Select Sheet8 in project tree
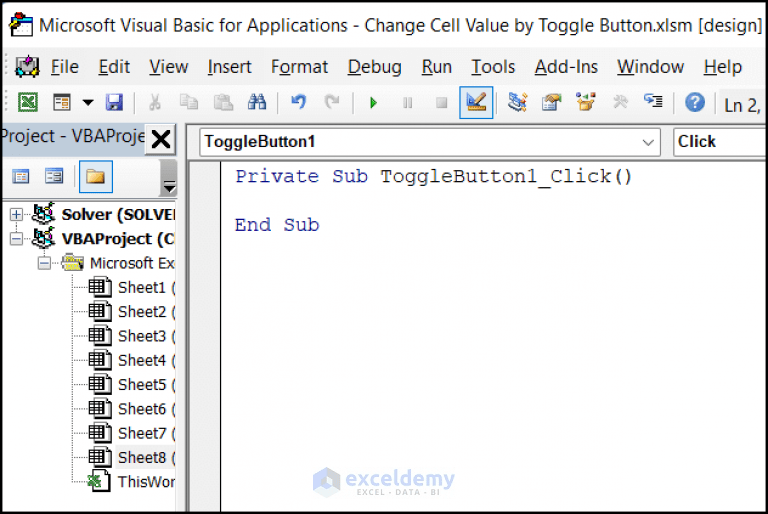Image resolution: width=768 pixels, height=514 pixels. click(x=146, y=457)
